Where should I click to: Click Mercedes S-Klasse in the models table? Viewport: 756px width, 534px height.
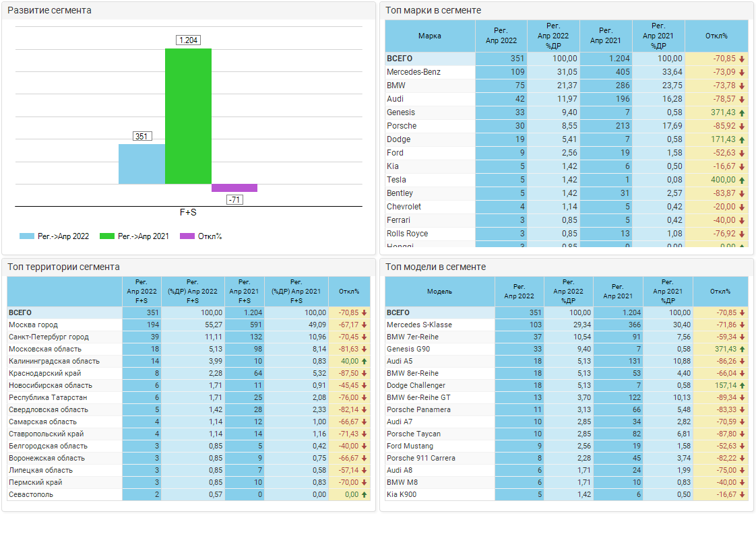click(419, 325)
